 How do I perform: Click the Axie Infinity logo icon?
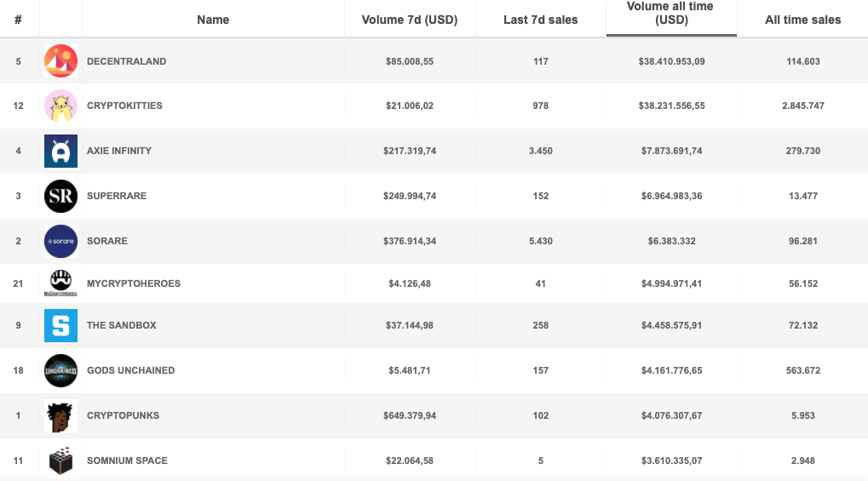point(60,151)
